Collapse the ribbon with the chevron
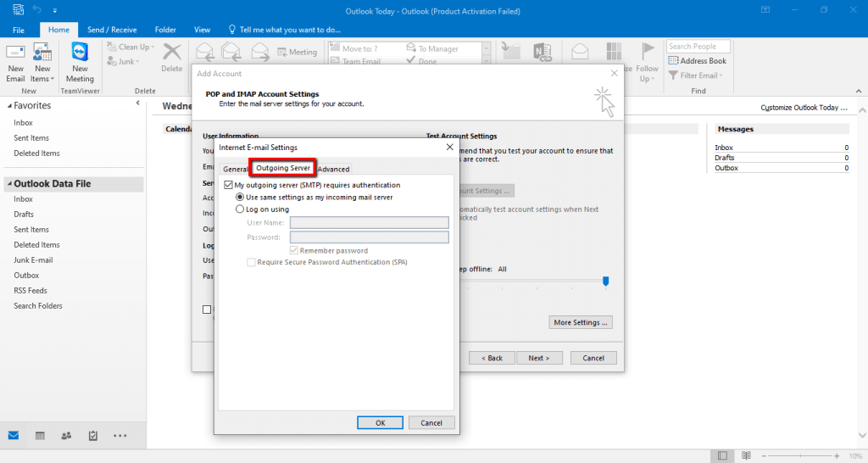Viewport: 868px width, 463px height. point(859,91)
